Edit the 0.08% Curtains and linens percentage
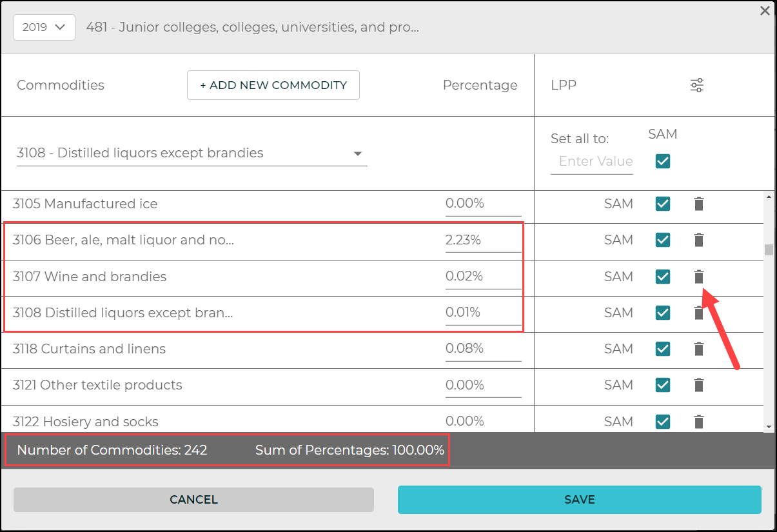 pos(484,349)
